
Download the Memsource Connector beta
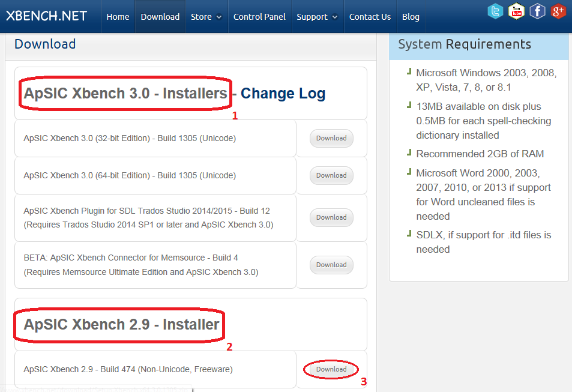point(331,265)
